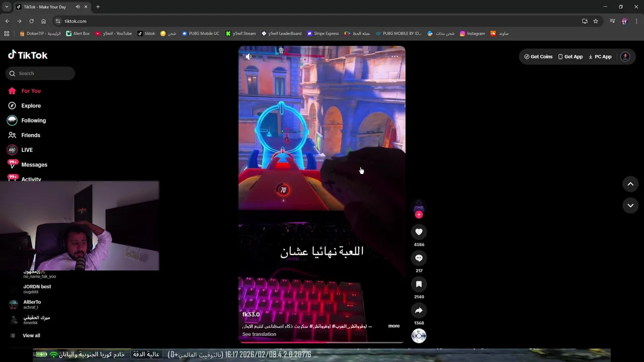The width and height of the screenshot is (644, 362).
Task: Click the compass icon beside Explore
Action: (12, 106)
